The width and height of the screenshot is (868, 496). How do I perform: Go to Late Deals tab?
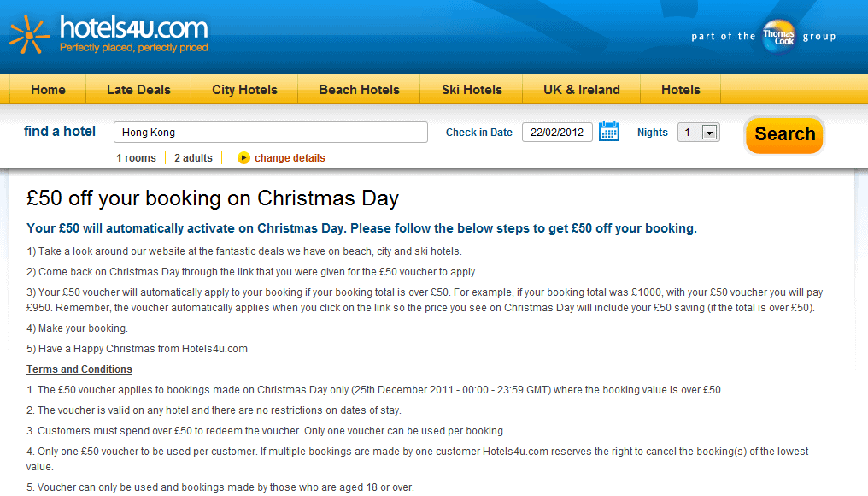(138, 90)
